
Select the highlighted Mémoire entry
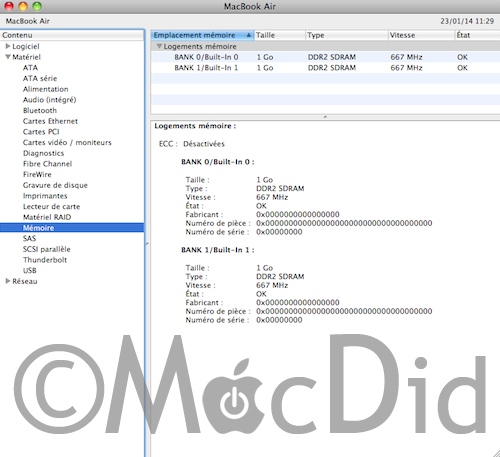[x=72, y=228]
